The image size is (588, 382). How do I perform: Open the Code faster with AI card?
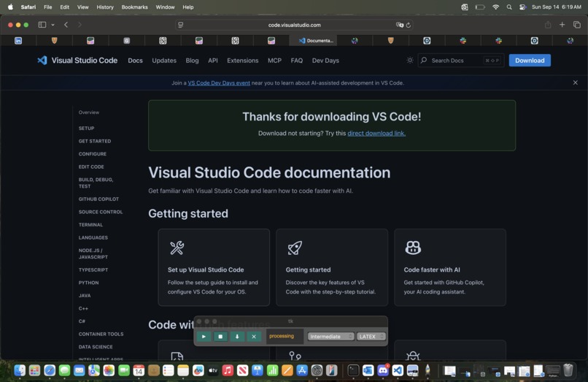coord(450,267)
